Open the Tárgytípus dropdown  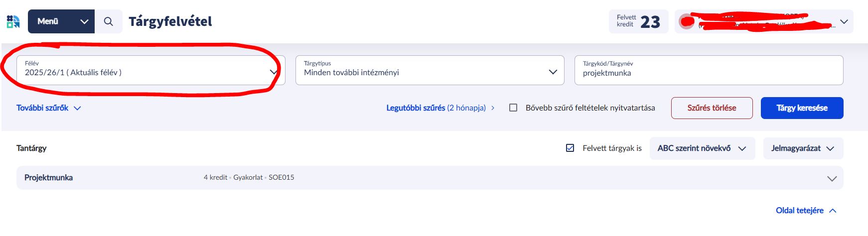(430, 70)
